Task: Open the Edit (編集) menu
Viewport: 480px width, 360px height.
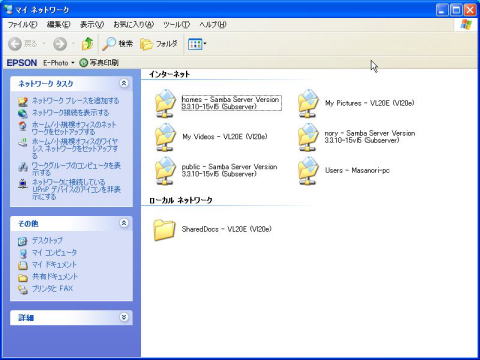Action: (58, 25)
